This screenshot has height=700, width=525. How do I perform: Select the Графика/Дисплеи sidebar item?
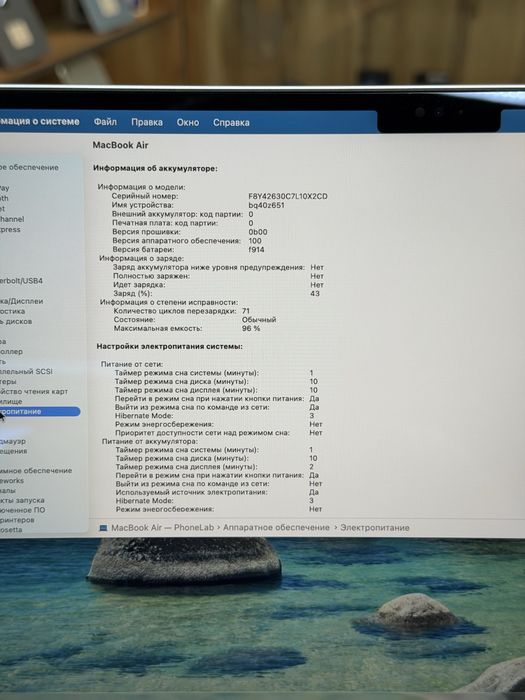click(21, 301)
